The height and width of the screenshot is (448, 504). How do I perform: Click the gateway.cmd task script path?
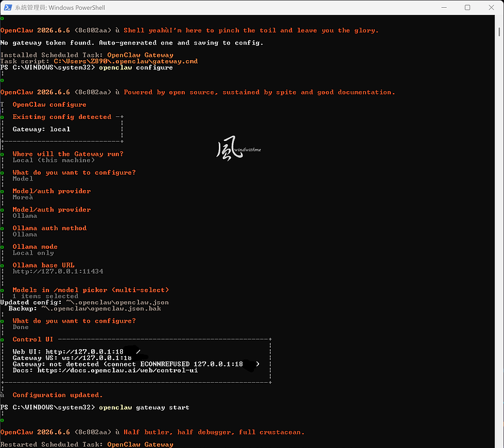point(126,61)
